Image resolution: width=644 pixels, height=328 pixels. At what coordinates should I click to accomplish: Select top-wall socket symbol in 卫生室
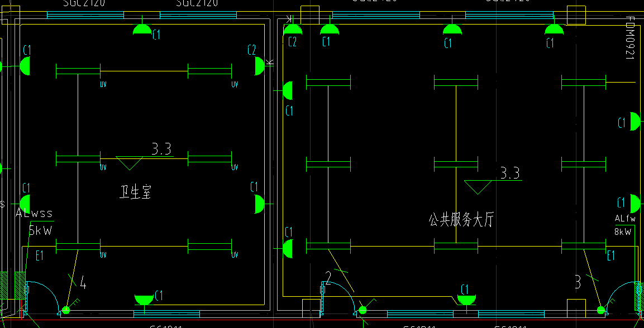pyautogui.click(x=142, y=29)
